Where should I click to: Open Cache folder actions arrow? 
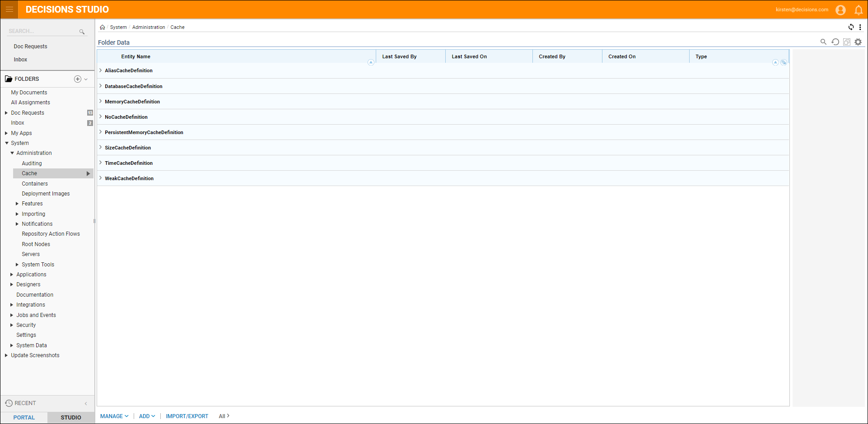(88, 173)
